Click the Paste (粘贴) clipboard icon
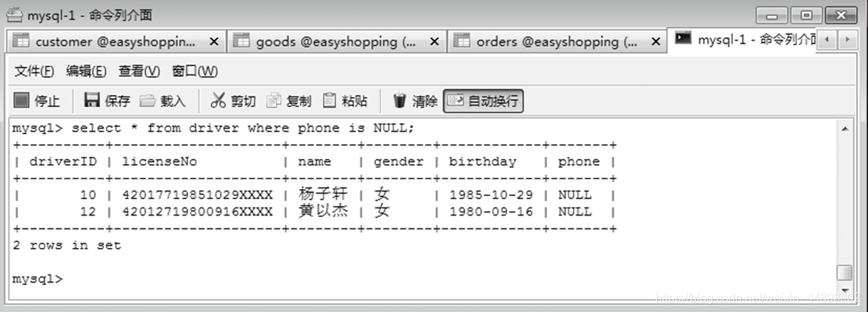The height and width of the screenshot is (312, 868). 329,100
